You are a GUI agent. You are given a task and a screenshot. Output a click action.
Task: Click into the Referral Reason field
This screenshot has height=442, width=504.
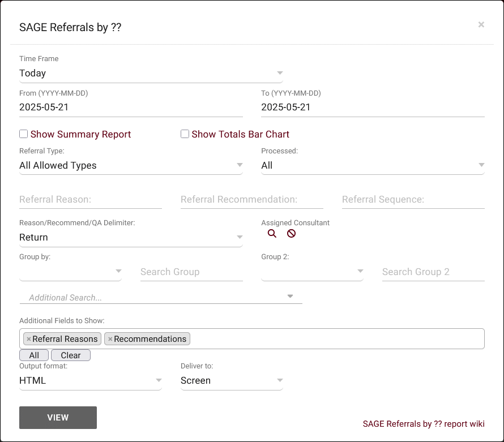click(91, 199)
